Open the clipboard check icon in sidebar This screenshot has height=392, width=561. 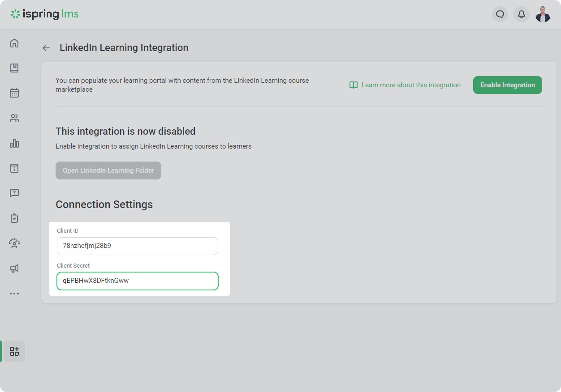(x=14, y=218)
